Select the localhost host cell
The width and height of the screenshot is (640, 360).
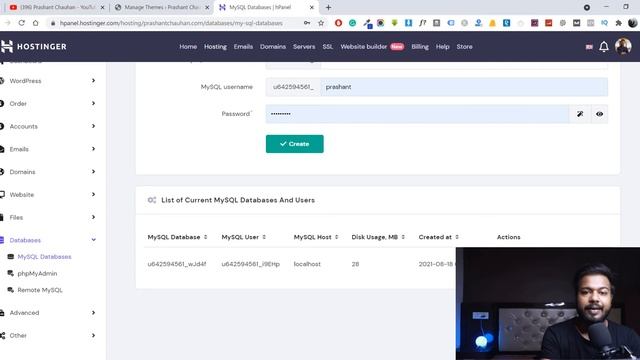307,264
